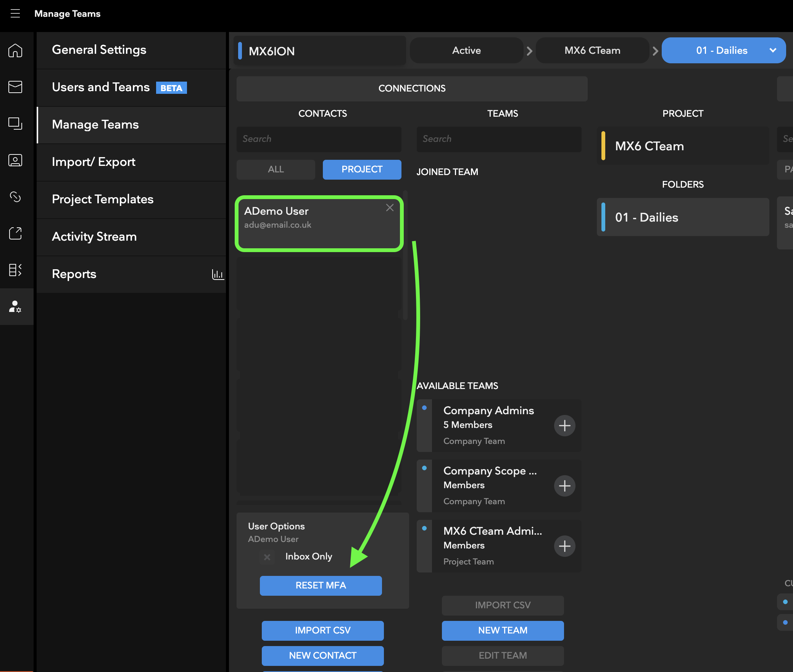Viewport: 793px width, 672px height.
Task: Click the Teams search field
Action: [x=499, y=139]
